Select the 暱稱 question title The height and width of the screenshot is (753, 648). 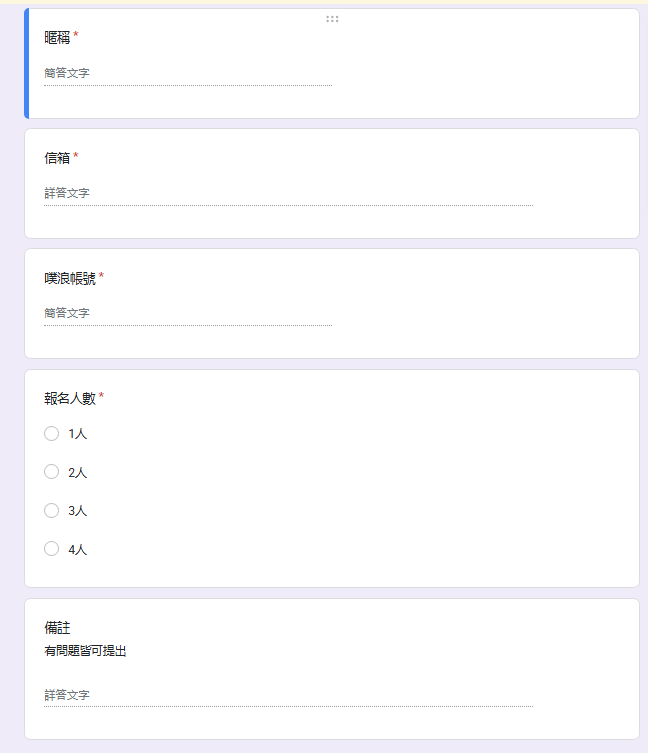tap(57, 37)
